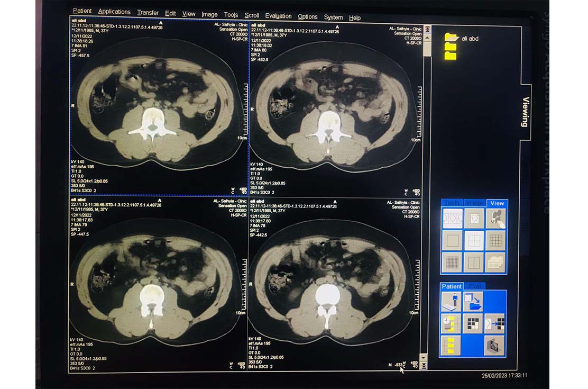Switch to the Tools tab
Image resolution: width=588 pixels, height=389 pixels.
[452, 203]
